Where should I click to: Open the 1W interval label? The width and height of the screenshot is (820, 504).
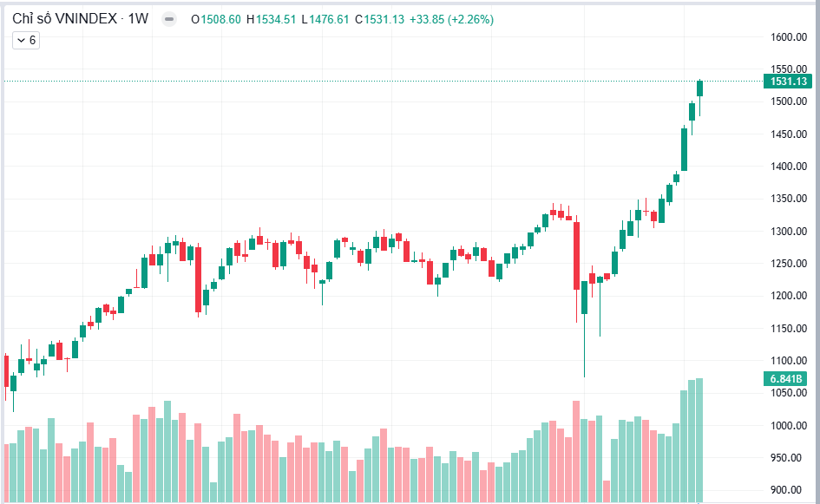(x=138, y=19)
